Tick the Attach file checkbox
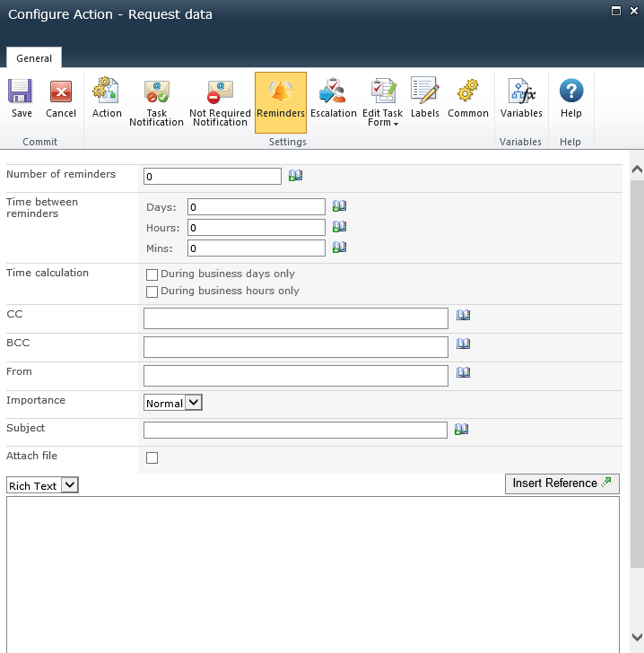Viewport: 644px width, 653px height. coord(152,458)
